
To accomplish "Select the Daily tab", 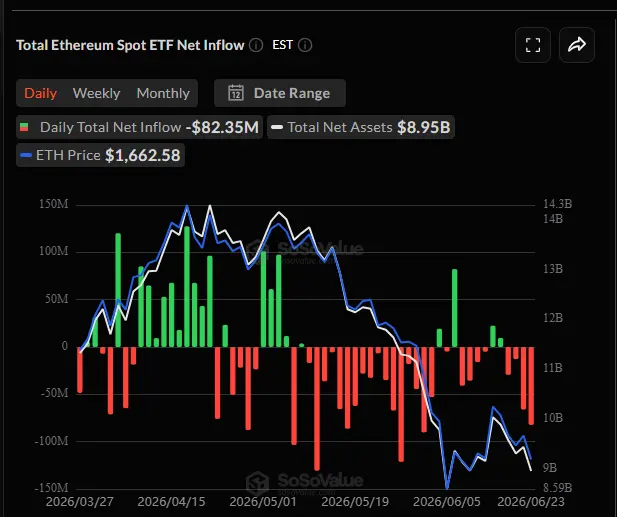I will tap(41, 93).
